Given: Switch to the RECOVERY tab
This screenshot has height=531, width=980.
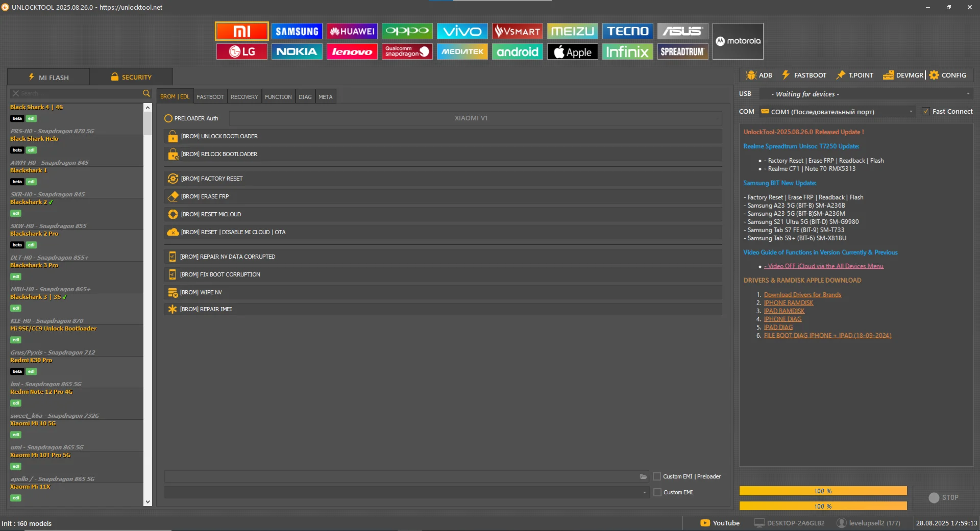Looking at the screenshot, I should click(244, 97).
